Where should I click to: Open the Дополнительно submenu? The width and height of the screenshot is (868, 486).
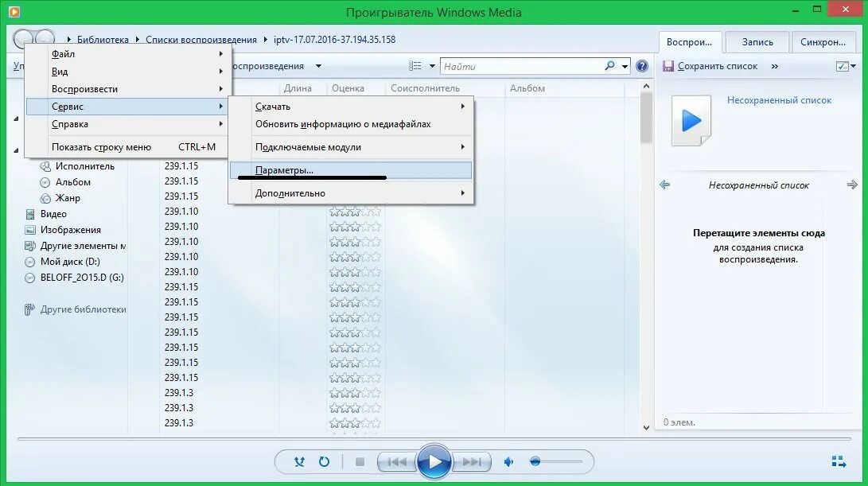tap(351, 193)
